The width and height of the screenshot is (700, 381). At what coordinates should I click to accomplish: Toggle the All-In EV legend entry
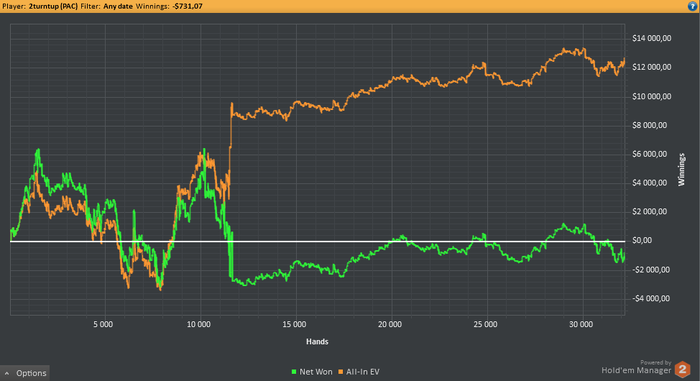(359, 372)
